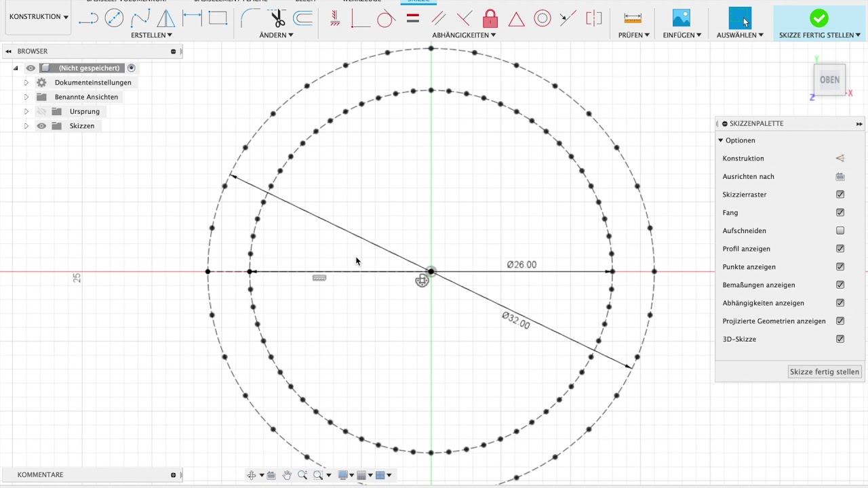Open the PRÜFEN dropdown menu
Image resolution: width=868 pixels, height=488 pixels.
[x=634, y=35]
